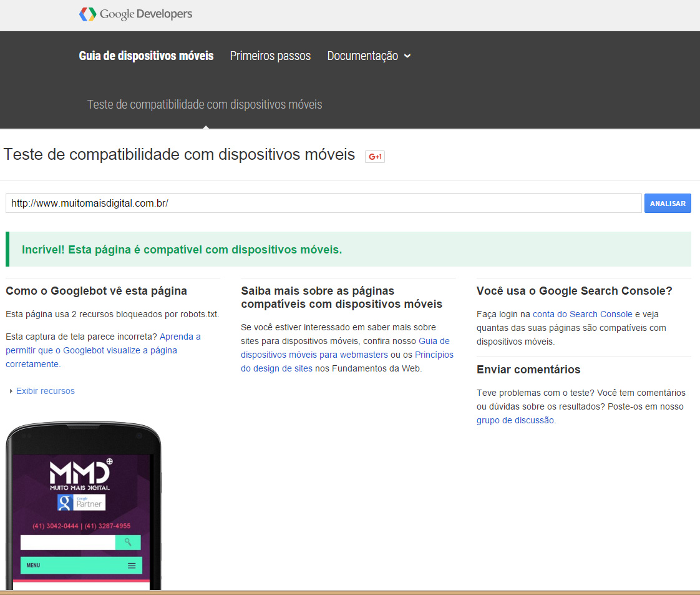
Task: Open Guia de dispositivos móveis menu item
Action: click(146, 56)
